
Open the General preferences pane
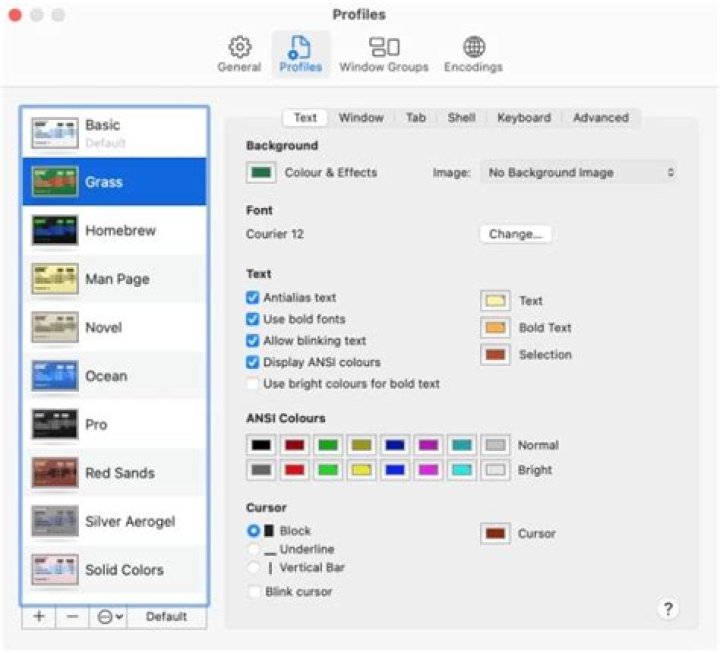tap(239, 54)
